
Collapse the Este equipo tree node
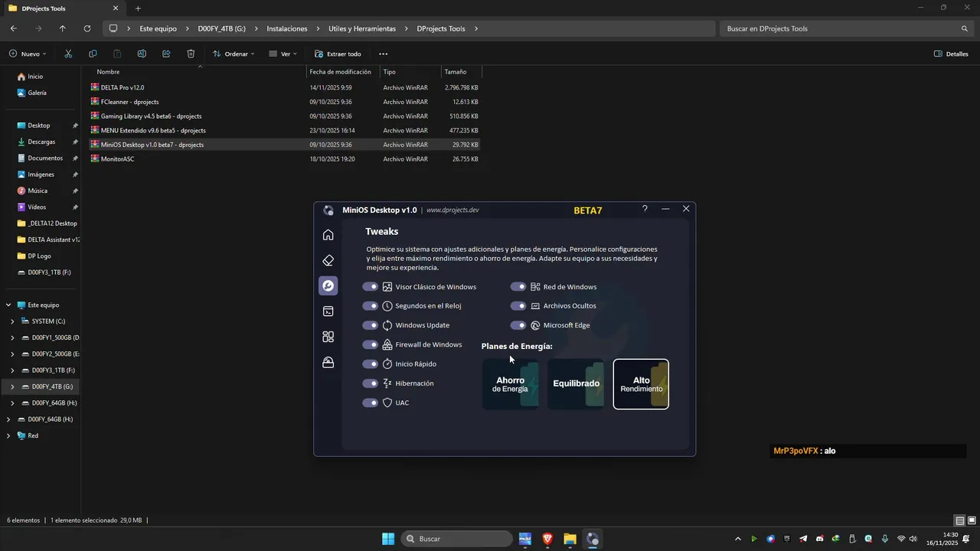8,305
